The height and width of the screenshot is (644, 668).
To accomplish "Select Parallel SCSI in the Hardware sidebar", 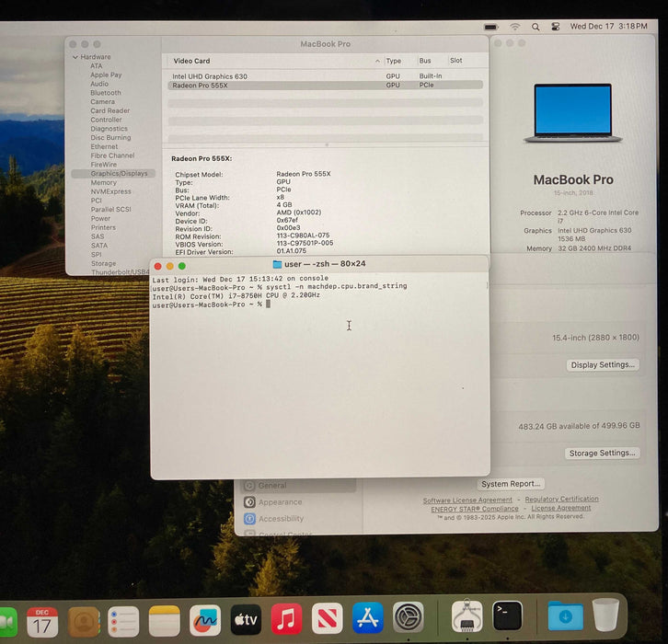I will point(110,210).
